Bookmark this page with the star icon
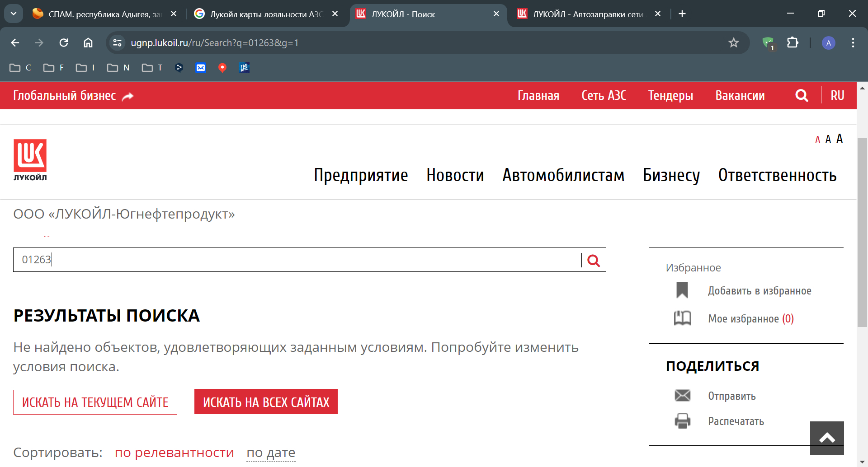The height and width of the screenshot is (467, 868). (x=733, y=43)
